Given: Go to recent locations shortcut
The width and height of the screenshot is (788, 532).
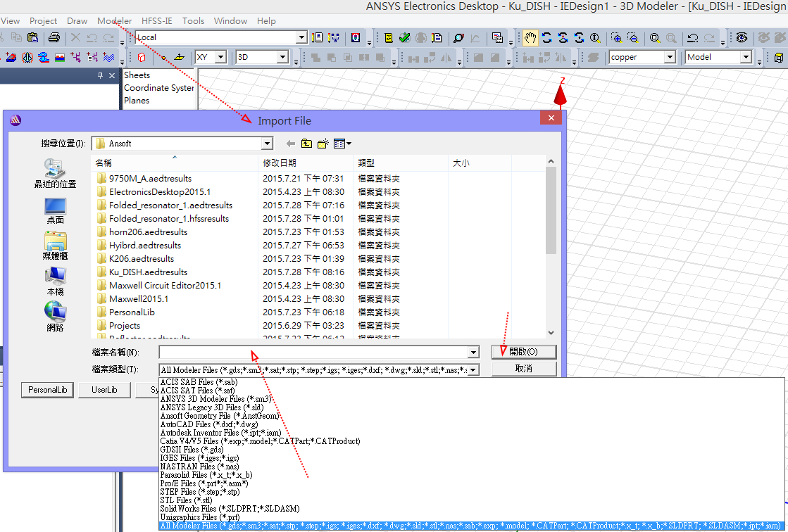Looking at the screenshot, I should pyautogui.click(x=55, y=173).
